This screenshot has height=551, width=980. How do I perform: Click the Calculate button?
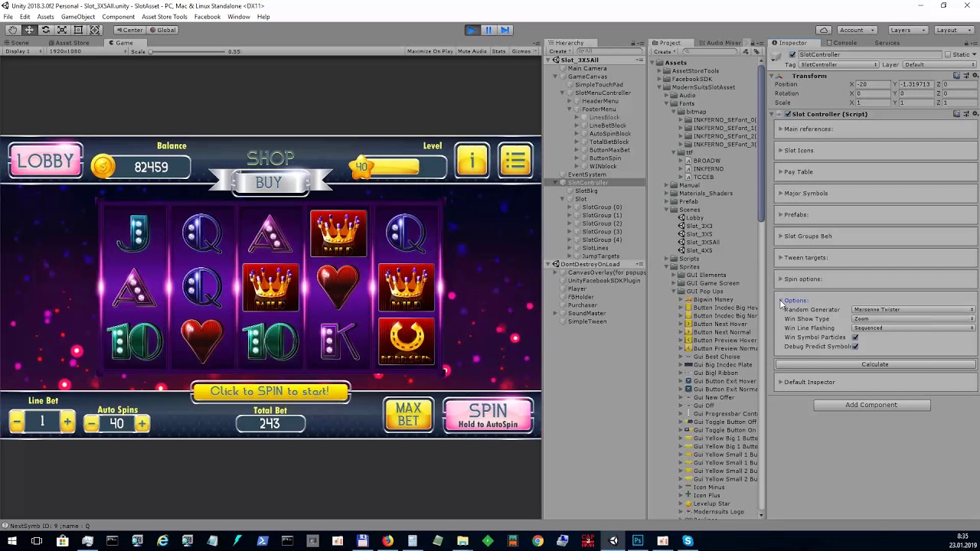click(875, 364)
